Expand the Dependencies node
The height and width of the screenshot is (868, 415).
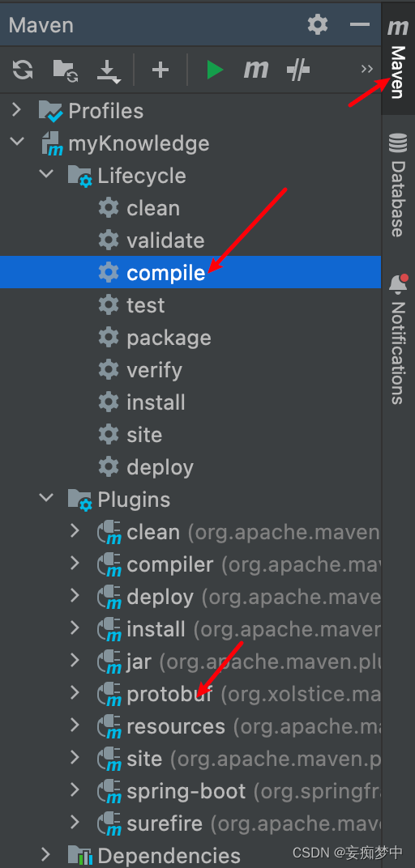46,855
